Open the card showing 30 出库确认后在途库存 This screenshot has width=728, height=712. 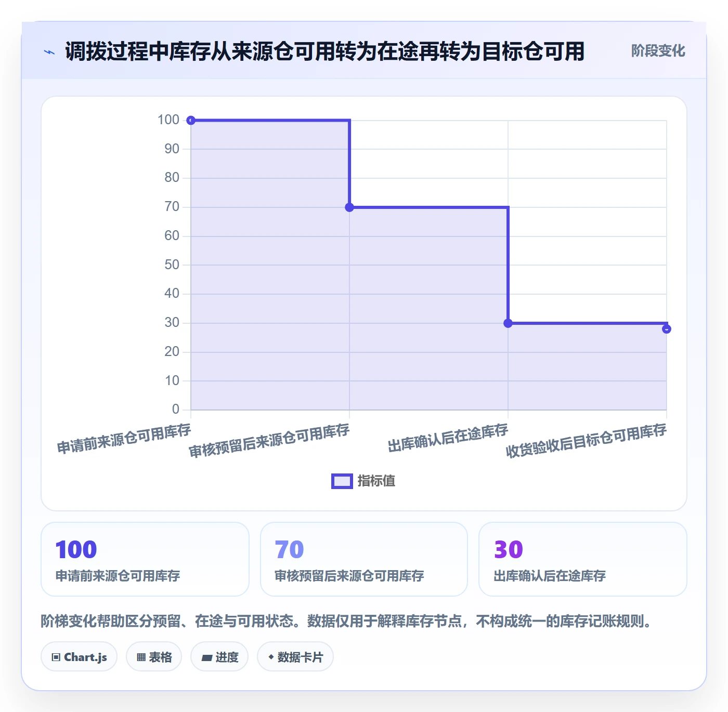[583, 559]
